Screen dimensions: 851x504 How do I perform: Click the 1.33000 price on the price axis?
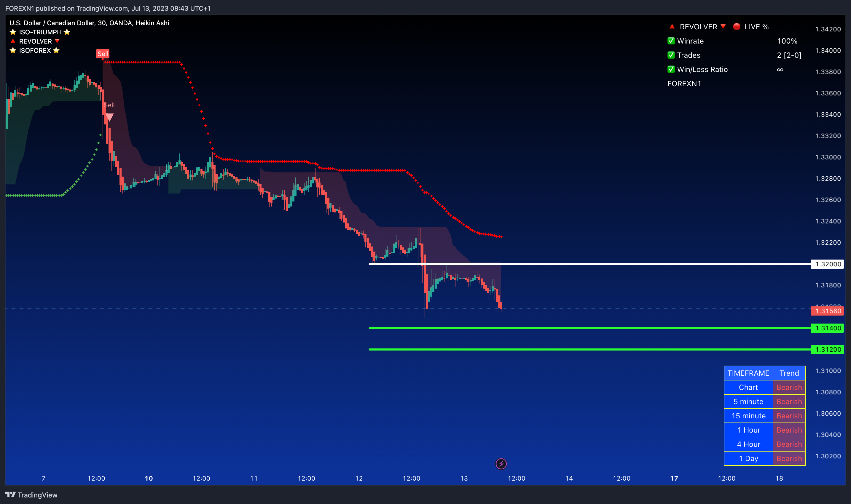[828, 157]
